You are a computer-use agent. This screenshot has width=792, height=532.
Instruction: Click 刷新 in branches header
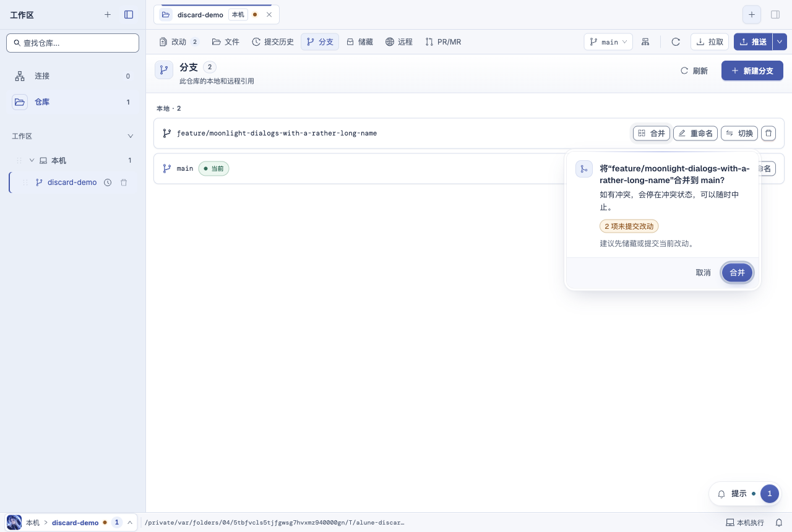click(694, 71)
